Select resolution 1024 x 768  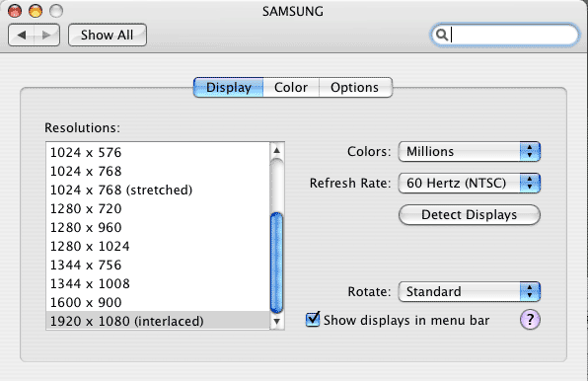tap(158, 171)
